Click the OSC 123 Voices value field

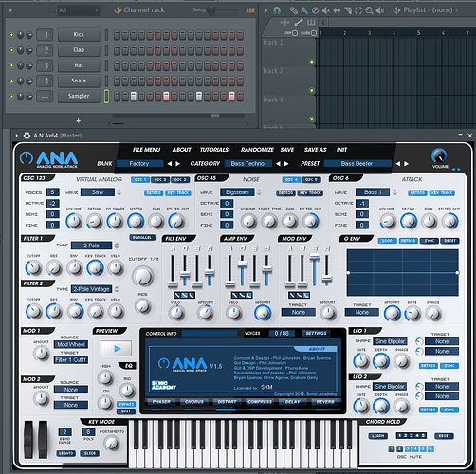point(53,192)
